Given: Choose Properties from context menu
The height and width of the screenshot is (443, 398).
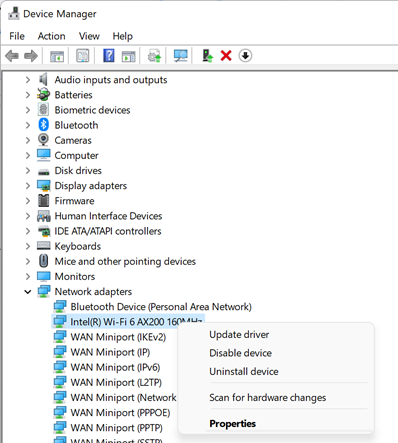Looking at the screenshot, I should click(233, 423).
